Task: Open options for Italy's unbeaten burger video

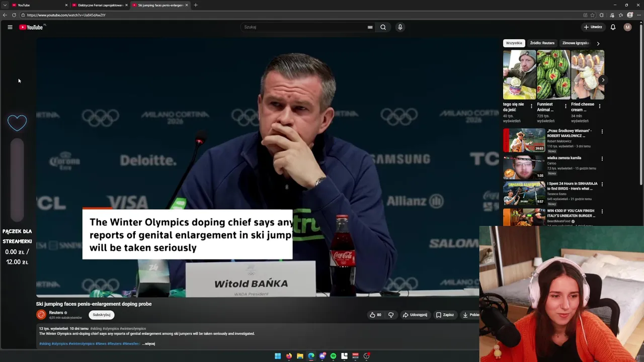Action: coord(602,212)
